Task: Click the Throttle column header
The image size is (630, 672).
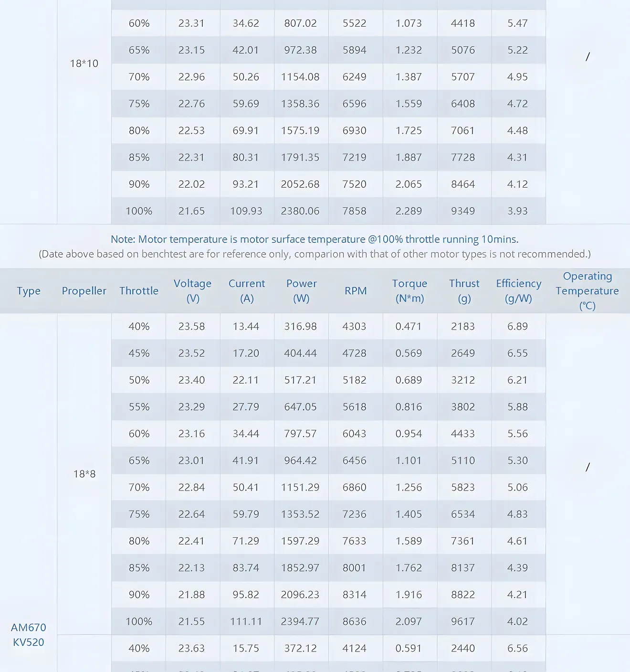Action: coord(139,291)
